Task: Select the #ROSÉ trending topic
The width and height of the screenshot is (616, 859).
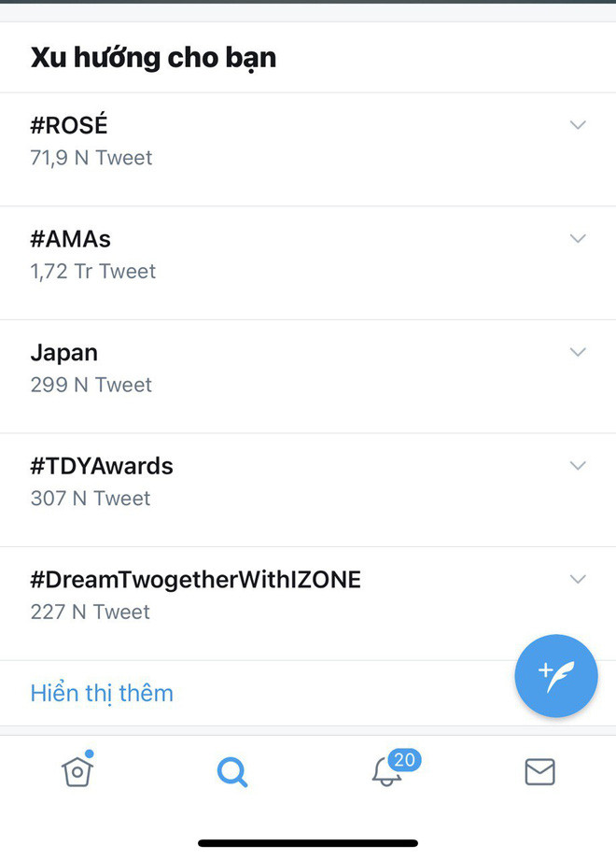Action: 69,124
